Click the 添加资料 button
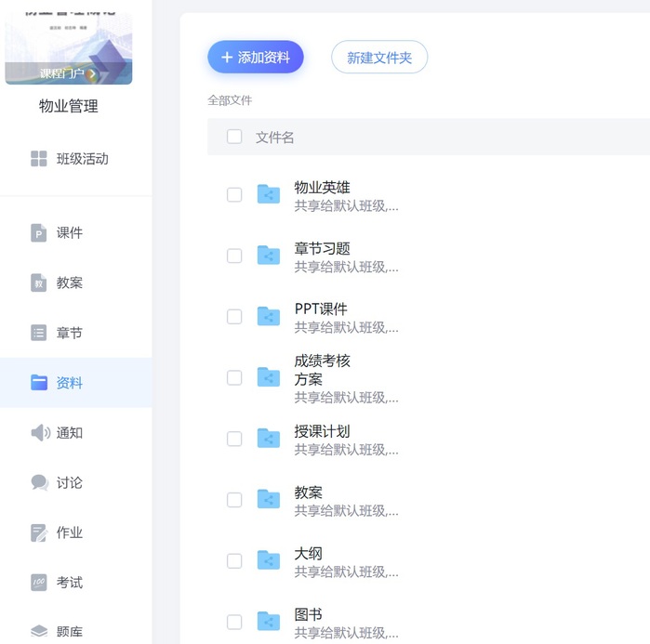The image size is (650, 644). pos(256,58)
